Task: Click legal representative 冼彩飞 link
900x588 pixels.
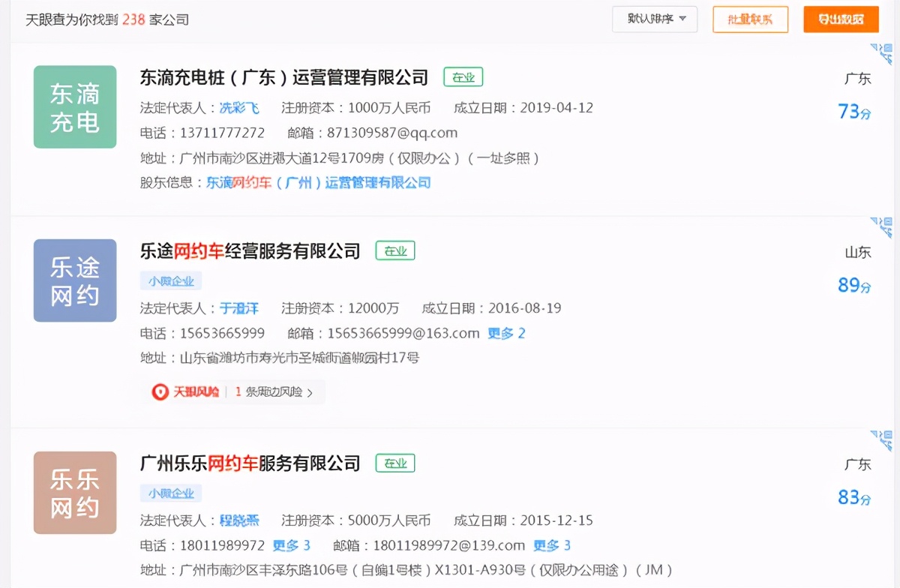Action: (x=239, y=108)
